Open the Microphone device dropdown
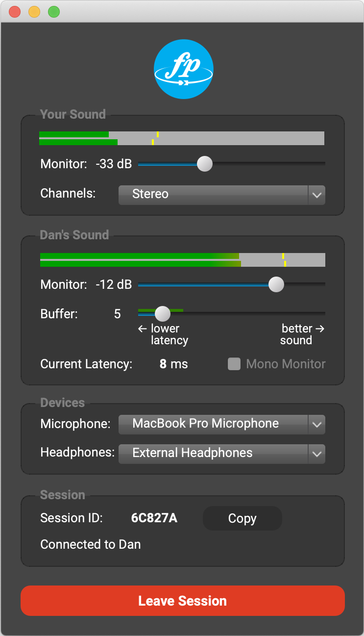The width and height of the screenshot is (364, 636). tap(222, 424)
